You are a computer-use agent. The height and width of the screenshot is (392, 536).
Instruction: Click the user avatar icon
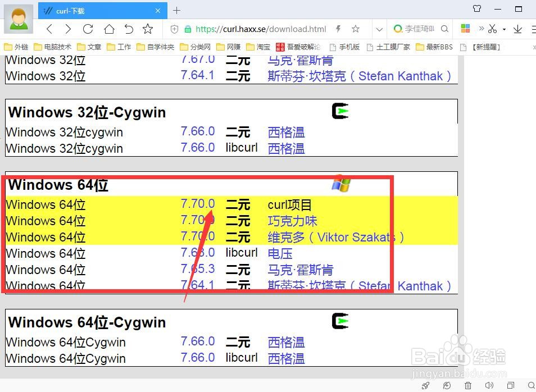pyautogui.click(x=19, y=19)
